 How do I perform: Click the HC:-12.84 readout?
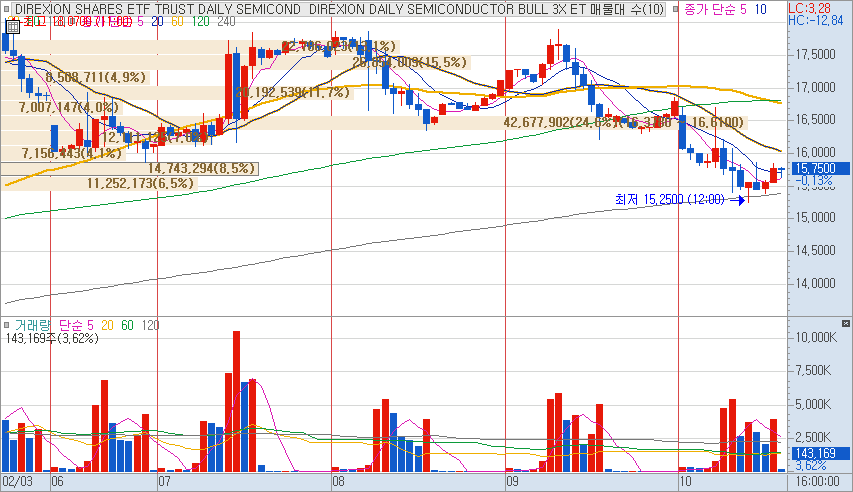816,21
